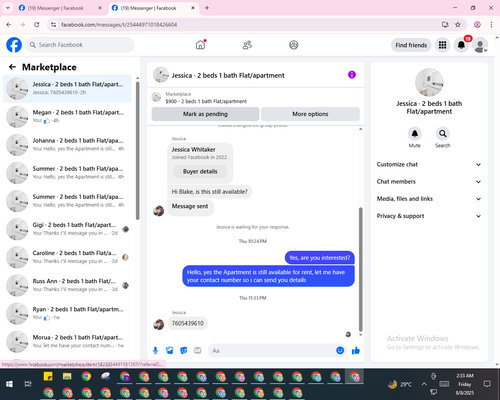
Task: Send a thumbs-up like
Action: tap(356, 350)
